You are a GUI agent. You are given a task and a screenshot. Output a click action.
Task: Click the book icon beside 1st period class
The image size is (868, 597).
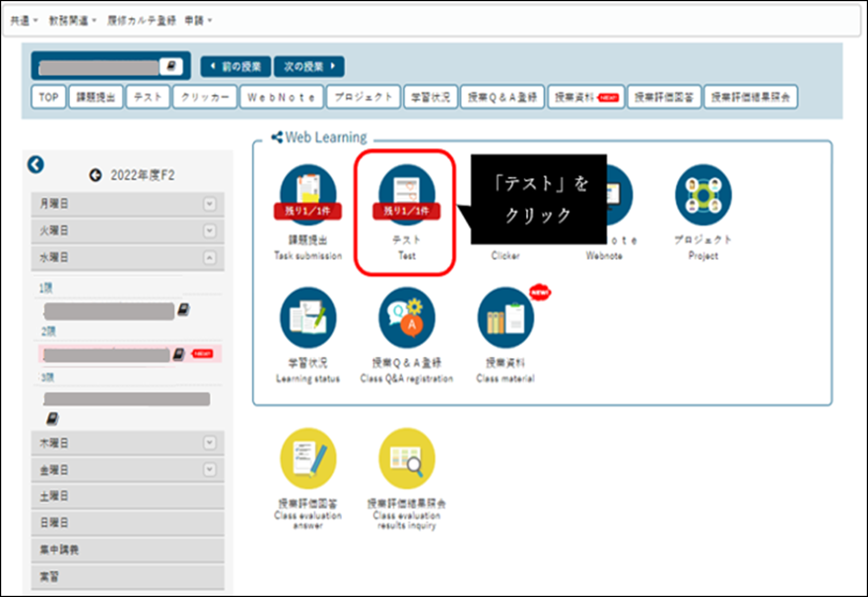click(184, 310)
